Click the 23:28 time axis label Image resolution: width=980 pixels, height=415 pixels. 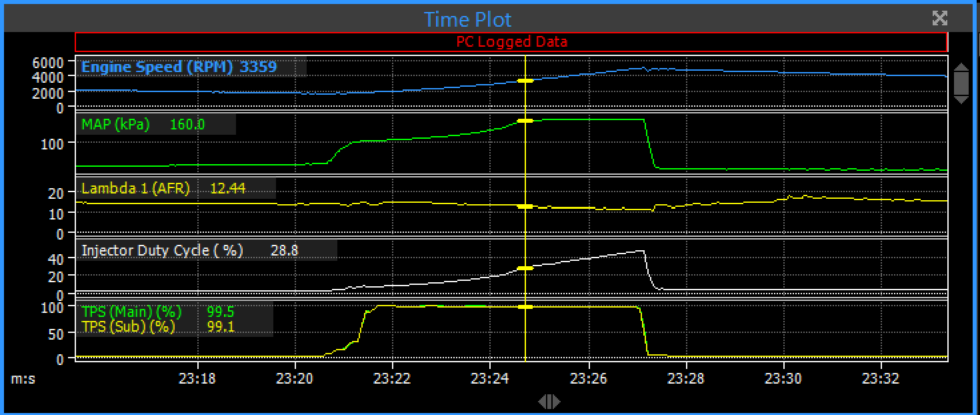tap(685, 378)
